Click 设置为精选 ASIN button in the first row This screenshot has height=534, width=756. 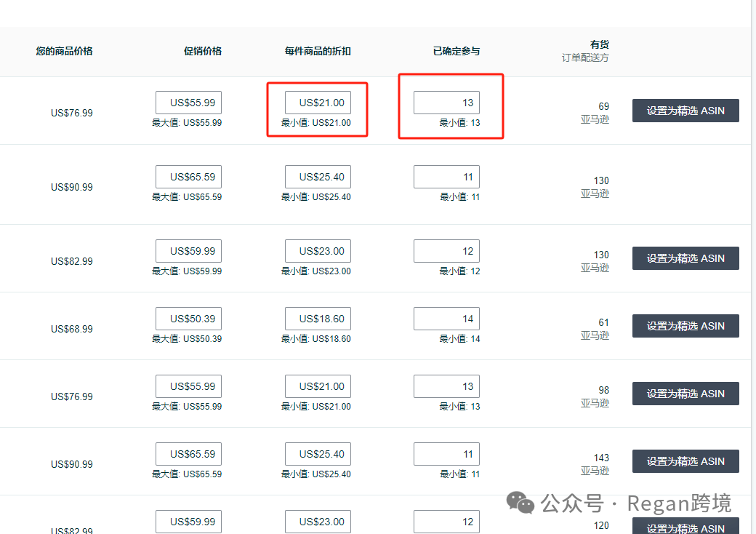tap(685, 110)
